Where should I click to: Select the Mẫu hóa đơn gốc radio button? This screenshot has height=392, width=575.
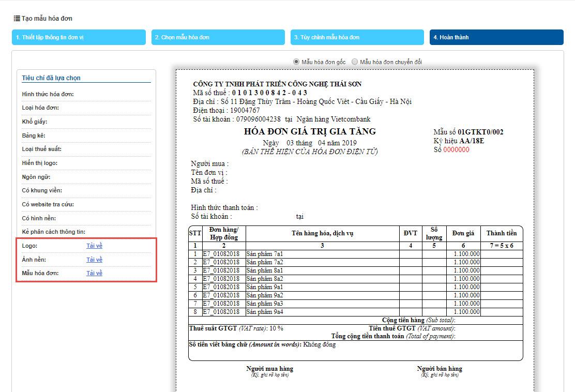(x=296, y=62)
